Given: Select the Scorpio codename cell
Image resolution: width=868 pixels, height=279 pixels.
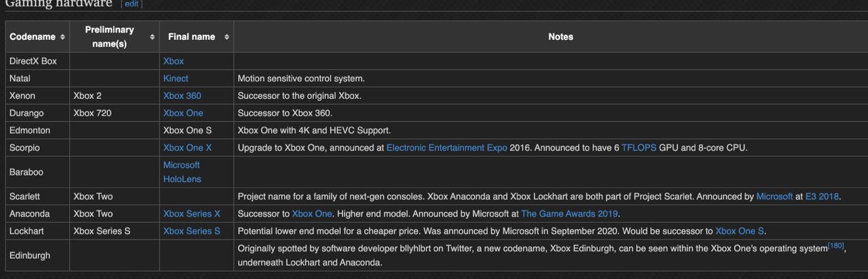Looking at the screenshot, I should pos(38,148).
